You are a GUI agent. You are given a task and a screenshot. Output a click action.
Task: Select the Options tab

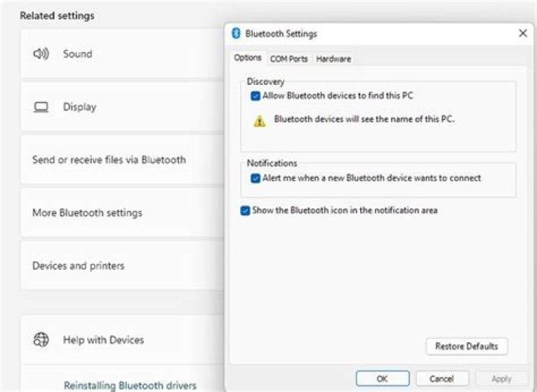248,58
